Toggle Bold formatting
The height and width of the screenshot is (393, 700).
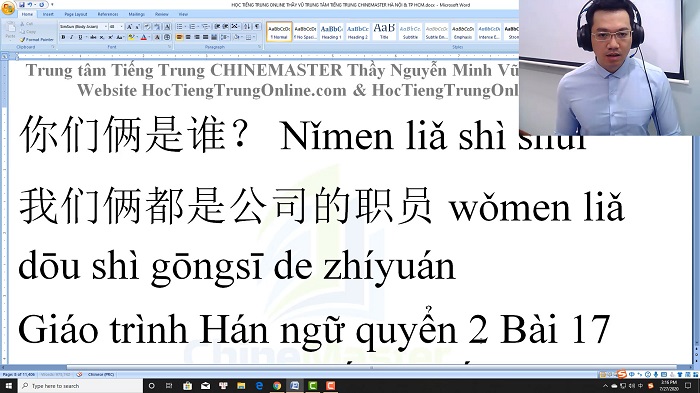tap(63, 38)
